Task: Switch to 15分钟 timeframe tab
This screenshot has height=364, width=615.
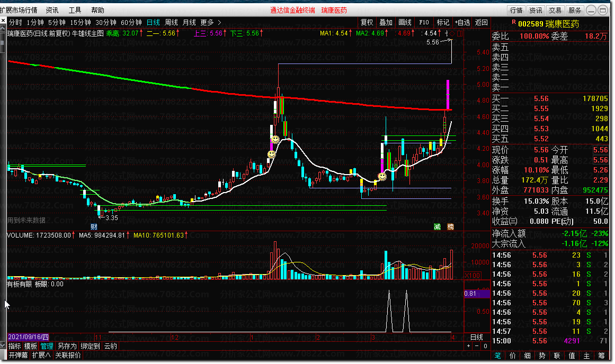Action: pos(81,22)
